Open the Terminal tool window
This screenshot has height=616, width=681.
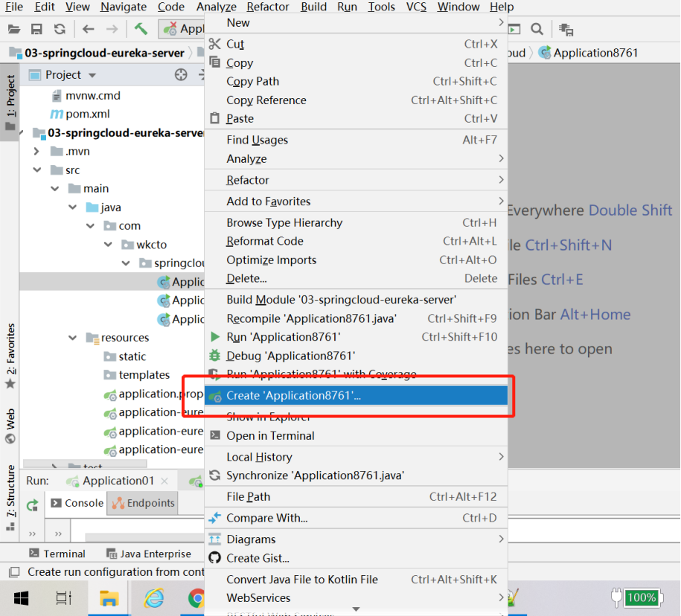pos(57,554)
